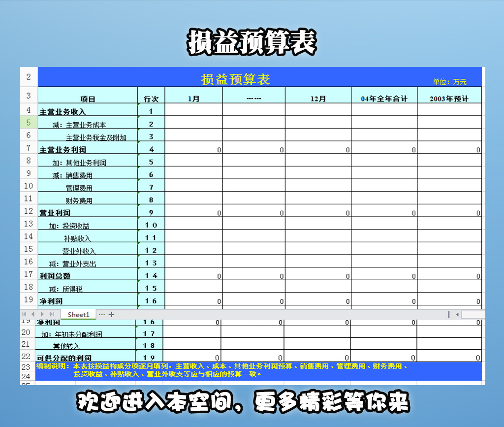Viewport: 504px width, 427px height.
Task: Select row header 5
Action: pyautogui.click(x=28, y=123)
